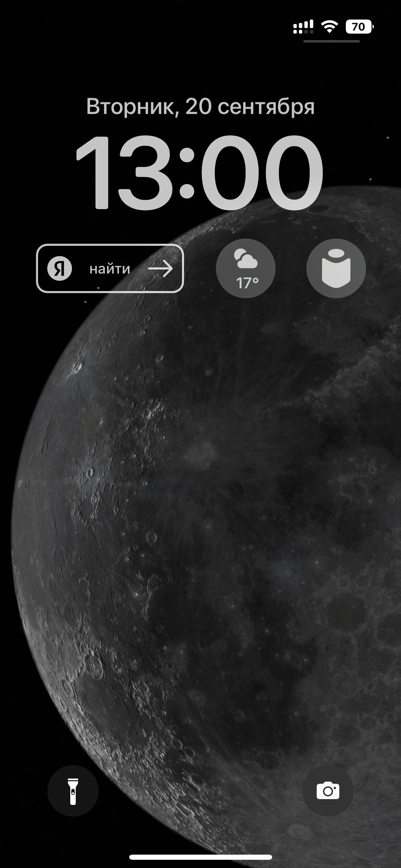
Task: Turn on the flashlight button
Action: [x=73, y=791]
